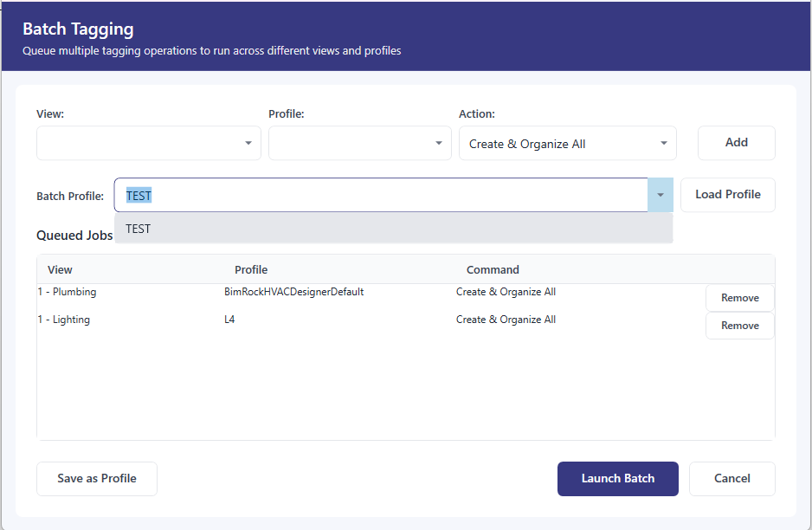
Task: Open the Profile selection dropdown
Action: tap(359, 142)
